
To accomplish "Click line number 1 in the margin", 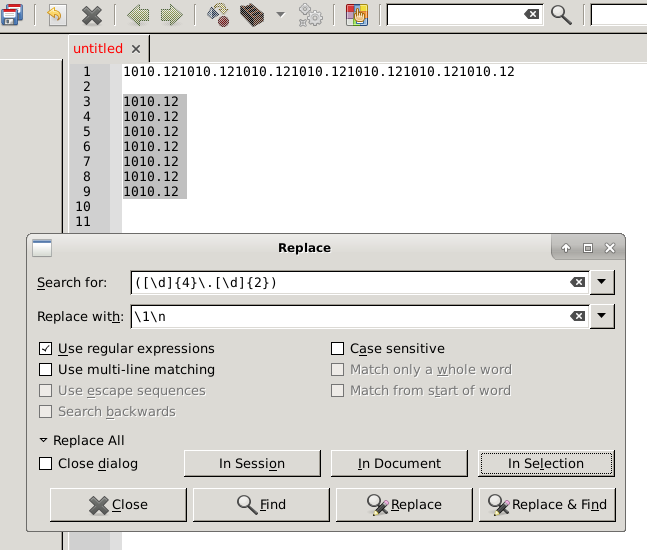I will coord(87,72).
